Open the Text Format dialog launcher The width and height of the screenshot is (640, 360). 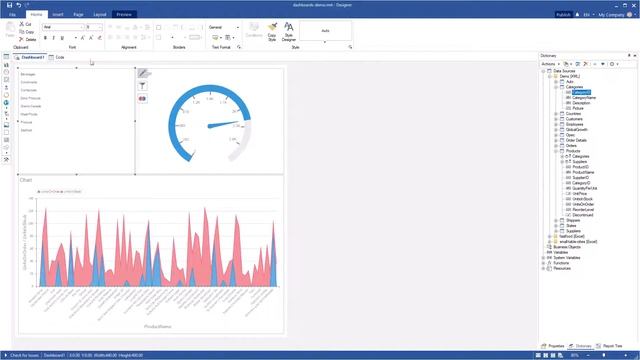[x=239, y=47]
